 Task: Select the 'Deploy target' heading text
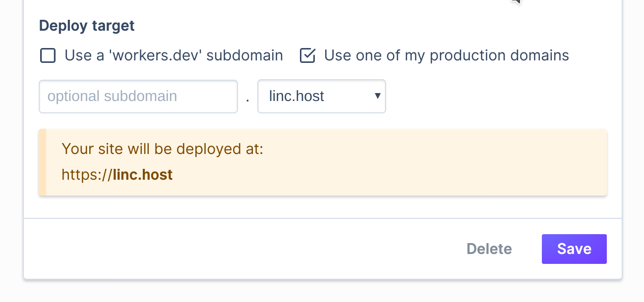point(87,26)
